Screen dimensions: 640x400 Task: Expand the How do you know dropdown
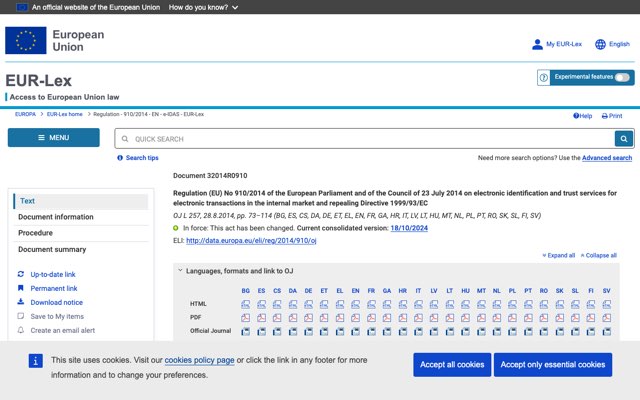click(x=203, y=7)
